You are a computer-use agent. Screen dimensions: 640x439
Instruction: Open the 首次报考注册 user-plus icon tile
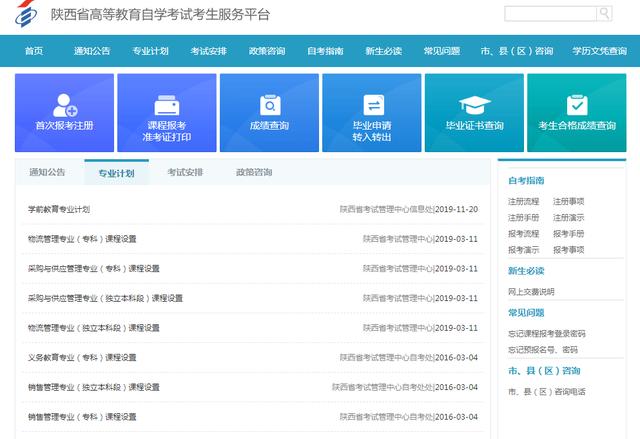65,105
